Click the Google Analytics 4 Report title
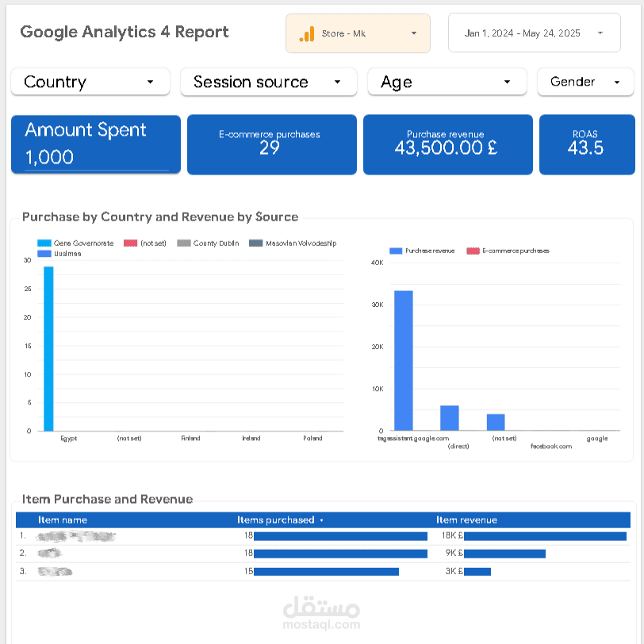This screenshot has width=644, height=644. pos(124,32)
